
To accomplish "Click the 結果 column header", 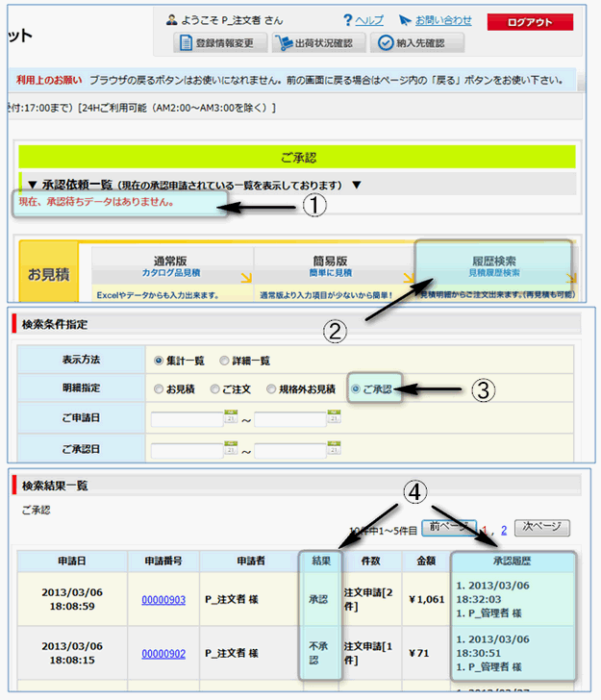I will (x=321, y=562).
